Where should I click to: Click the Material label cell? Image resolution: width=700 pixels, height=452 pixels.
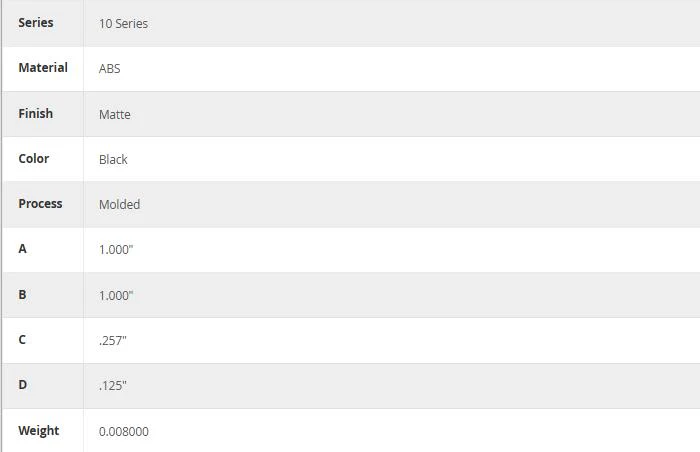click(43, 68)
